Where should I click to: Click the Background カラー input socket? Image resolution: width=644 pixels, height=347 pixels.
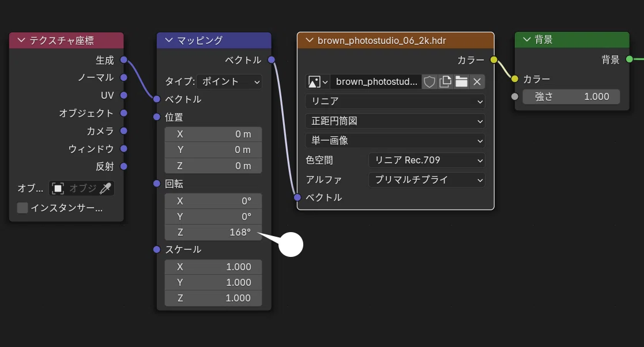point(515,79)
